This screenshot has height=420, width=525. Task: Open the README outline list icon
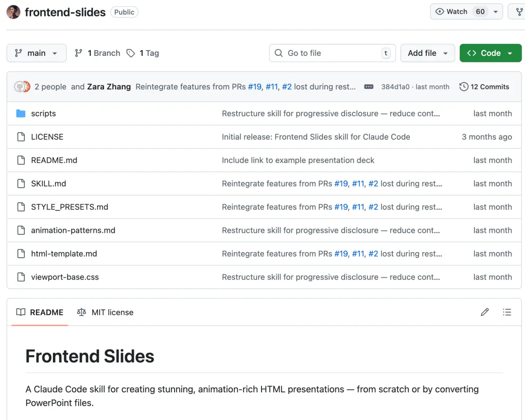507,312
